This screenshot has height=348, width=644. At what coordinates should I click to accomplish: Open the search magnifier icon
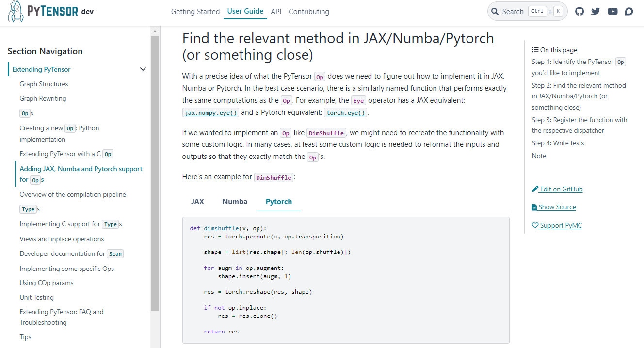pyautogui.click(x=495, y=11)
